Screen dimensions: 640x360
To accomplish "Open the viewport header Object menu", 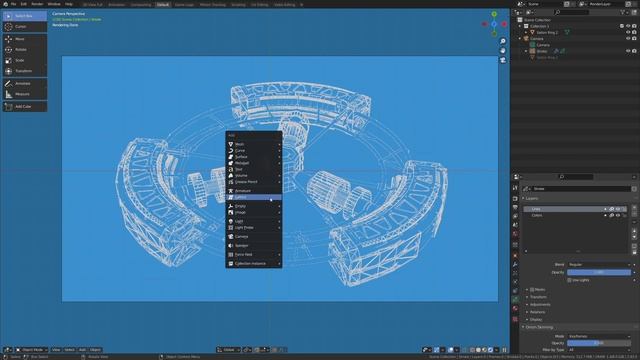I will coord(95,350).
